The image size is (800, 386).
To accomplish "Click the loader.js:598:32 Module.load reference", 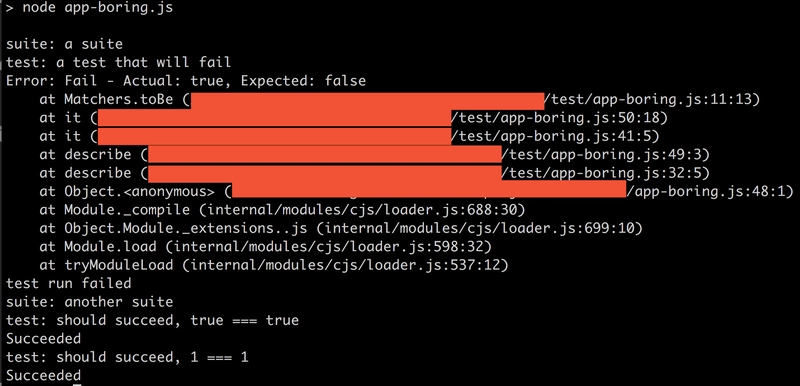I will point(328,246).
